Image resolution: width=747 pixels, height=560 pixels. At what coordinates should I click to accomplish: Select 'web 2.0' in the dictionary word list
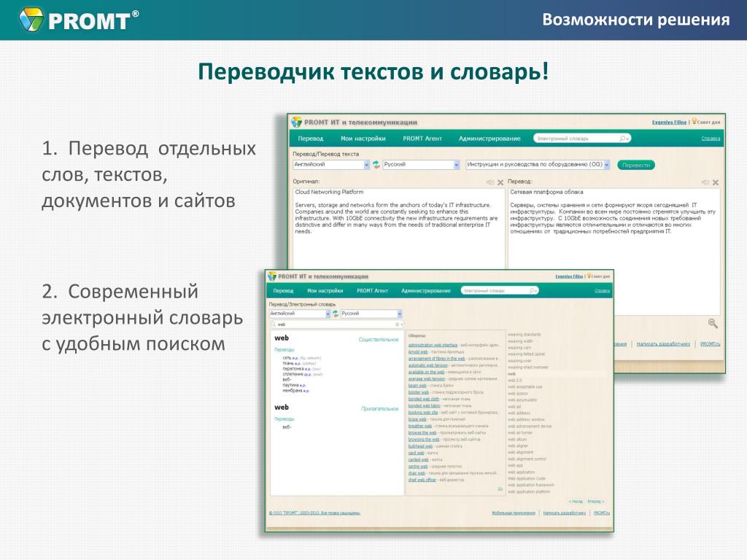(515, 381)
